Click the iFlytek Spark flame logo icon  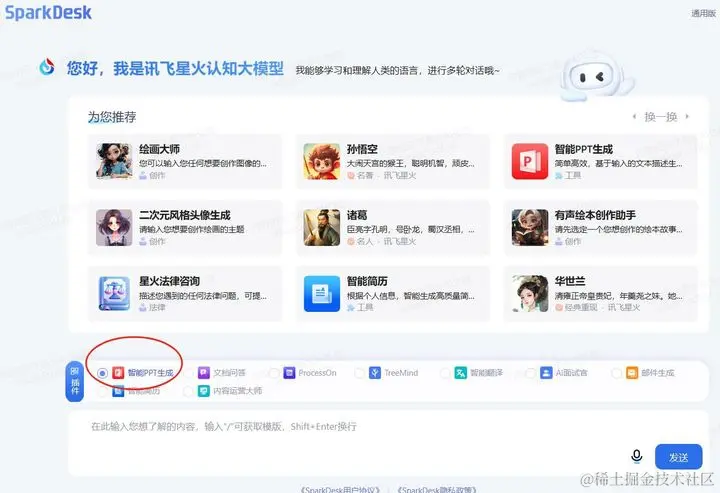(x=46, y=67)
